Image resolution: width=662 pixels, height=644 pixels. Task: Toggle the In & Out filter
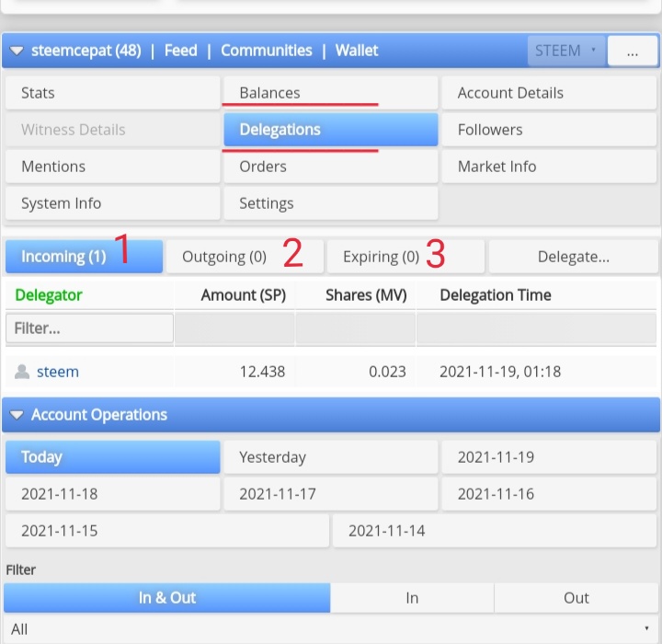coord(167,598)
